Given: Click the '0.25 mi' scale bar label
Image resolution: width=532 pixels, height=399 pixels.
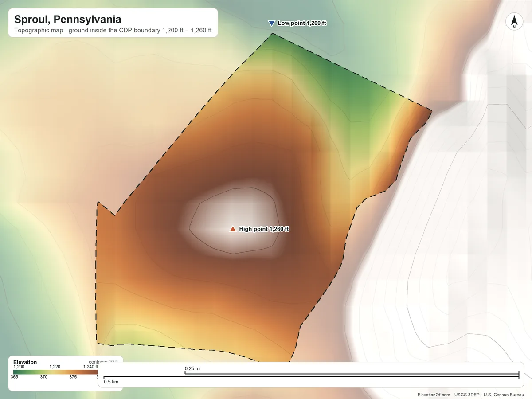Looking at the screenshot, I should [193, 368].
